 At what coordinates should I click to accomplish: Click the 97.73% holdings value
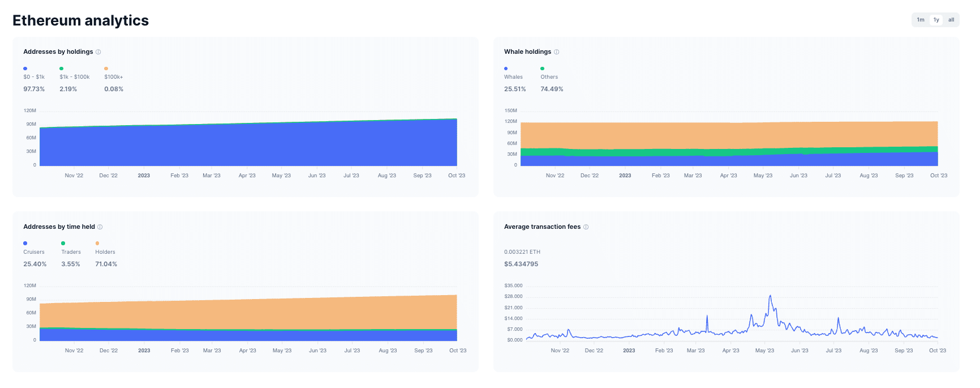[34, 89]
